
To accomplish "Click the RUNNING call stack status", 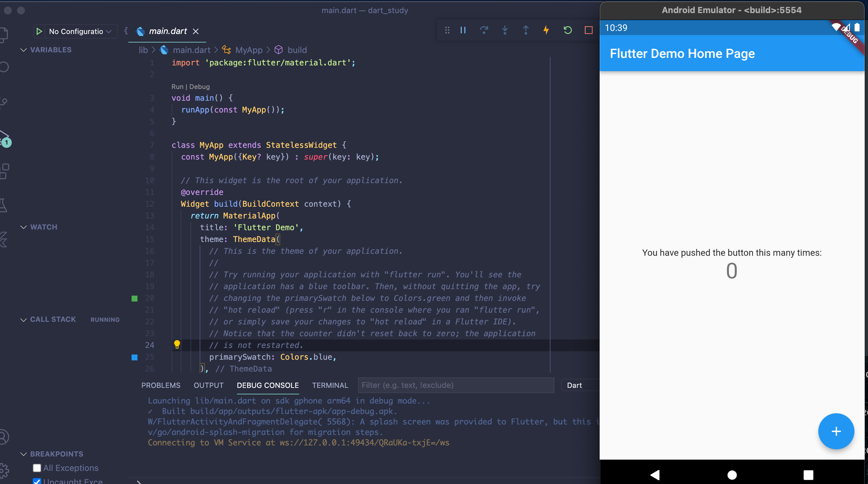I will 105,320.
